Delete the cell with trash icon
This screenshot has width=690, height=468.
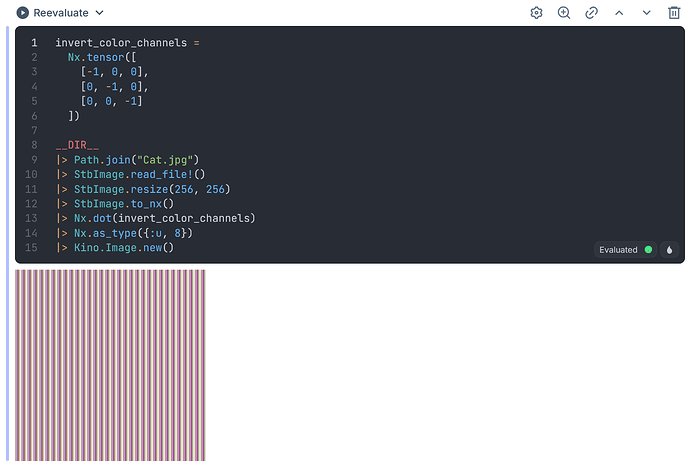[x=673, y=13]
